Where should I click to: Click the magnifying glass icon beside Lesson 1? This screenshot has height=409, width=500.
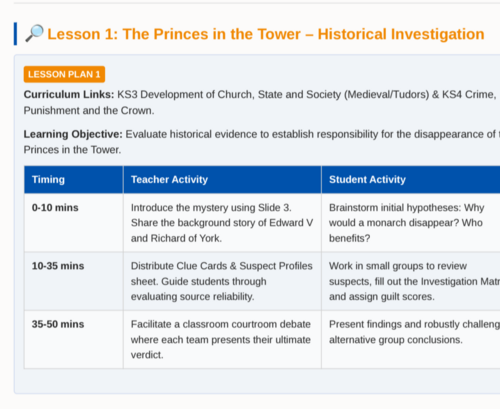35,33
